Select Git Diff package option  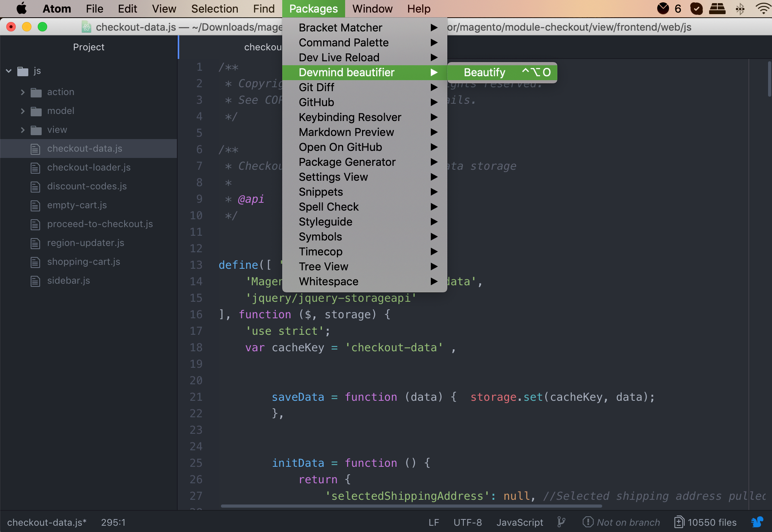pos(316,87)
